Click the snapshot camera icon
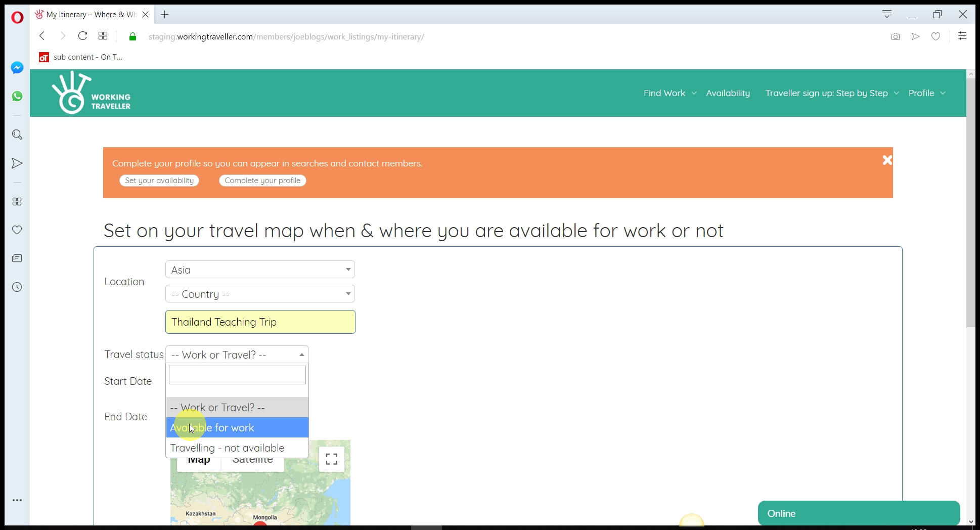The height and width of the screenshot is (530, 980). (895, 36)
